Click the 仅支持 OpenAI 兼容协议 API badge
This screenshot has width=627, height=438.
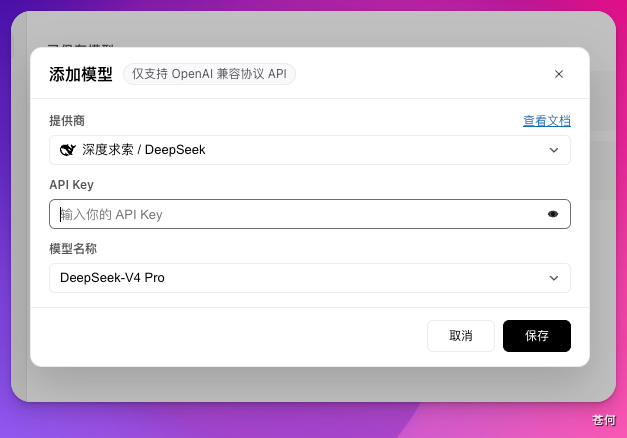(209, 74)
